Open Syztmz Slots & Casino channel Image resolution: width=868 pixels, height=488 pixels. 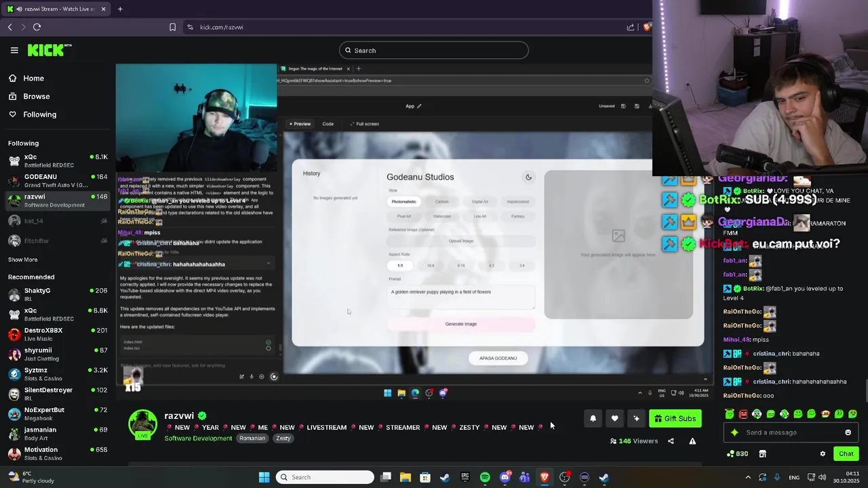[58, 374]
